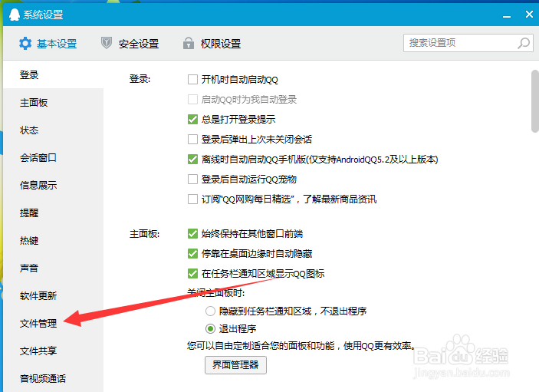The width and height of the screenshot is (539, 392).
Task: Toggle 停靠在桌面边缘时自动隐藏
Action: coord(192,254)
